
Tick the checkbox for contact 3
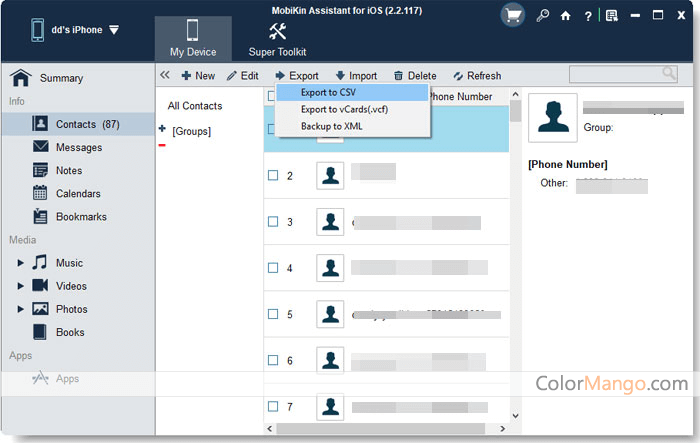click(x=273, y=222)
